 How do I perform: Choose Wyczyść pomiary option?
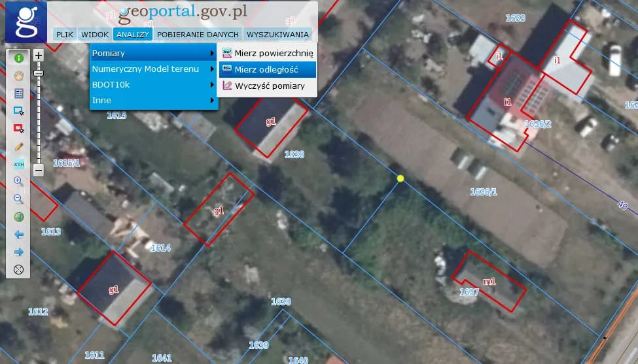click(x=270, y=86)
